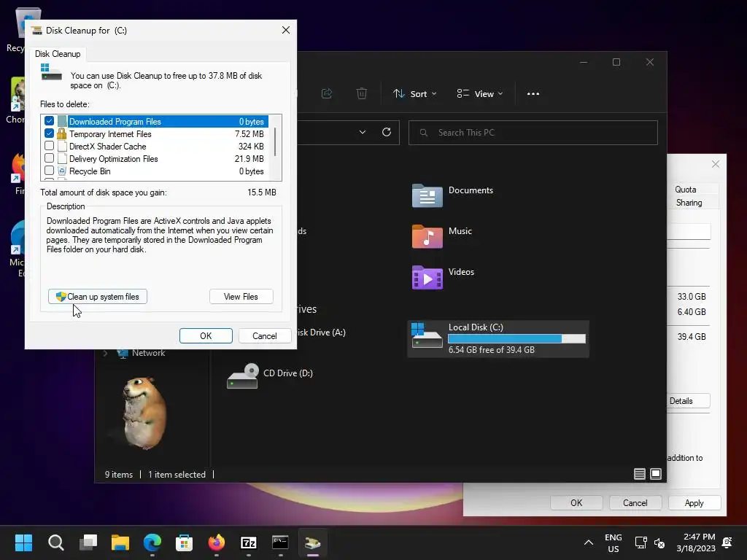Viewport: 747px width, 560px height.
Task: Open the Quota tab in Properties window
Action: [x=685, y=190]
